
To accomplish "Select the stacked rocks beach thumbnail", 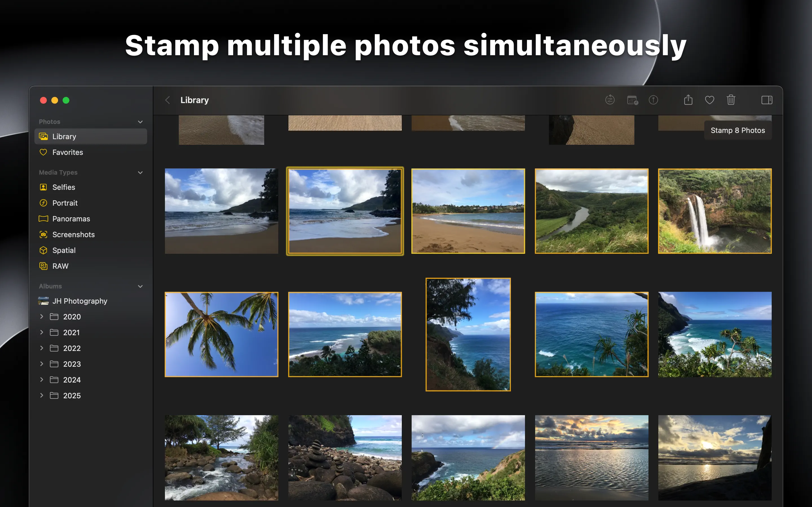I will 345,458.
